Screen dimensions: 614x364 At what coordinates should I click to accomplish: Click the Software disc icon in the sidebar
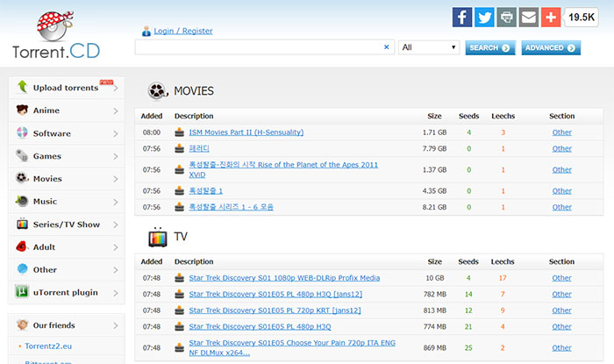click(22, 132)
